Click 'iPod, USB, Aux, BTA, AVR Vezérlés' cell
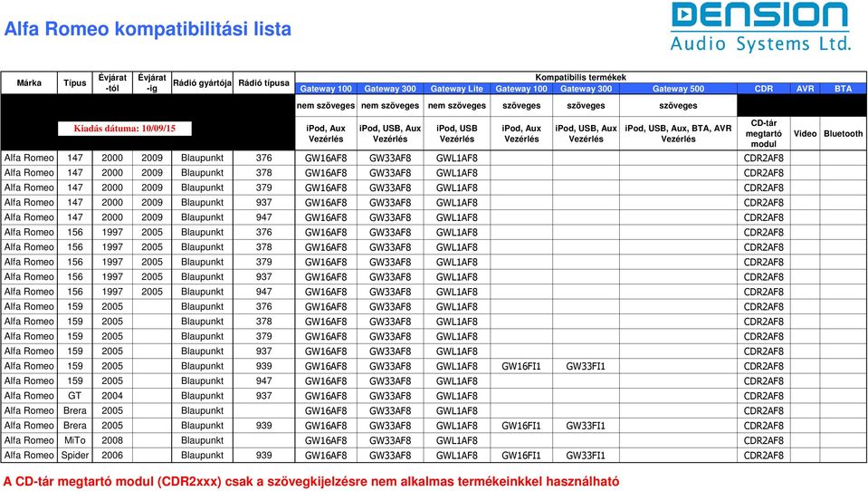The height and width of the screenshot is (491, 868). point(678,133)
